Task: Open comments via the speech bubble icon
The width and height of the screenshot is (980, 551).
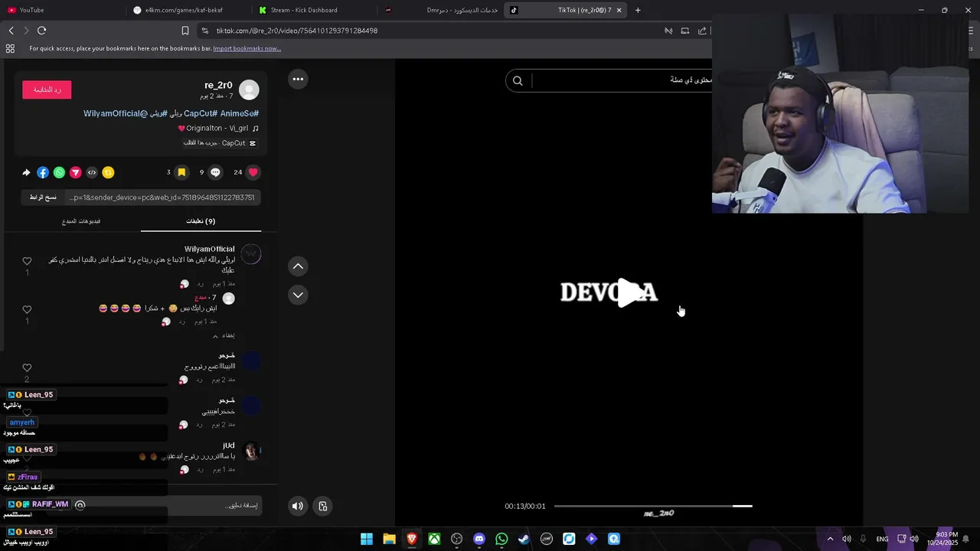Action: (215, 172)
